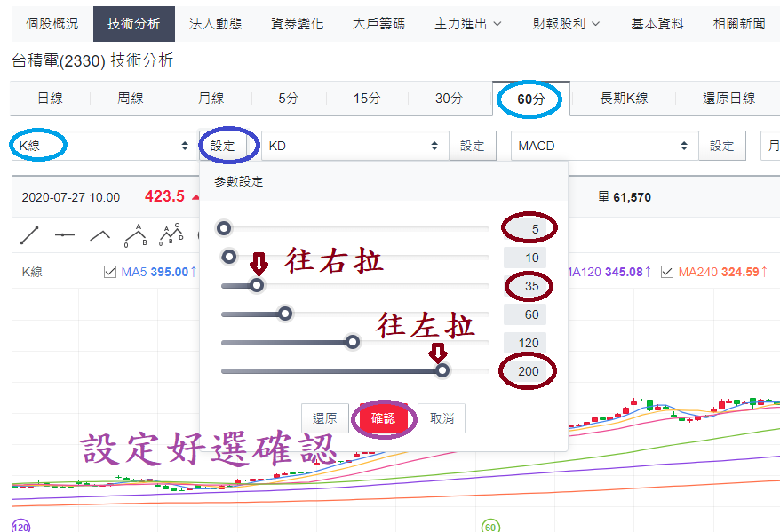Click the 還原 reset button
This screenshot has height=532, width=780.
click(325, 418)
